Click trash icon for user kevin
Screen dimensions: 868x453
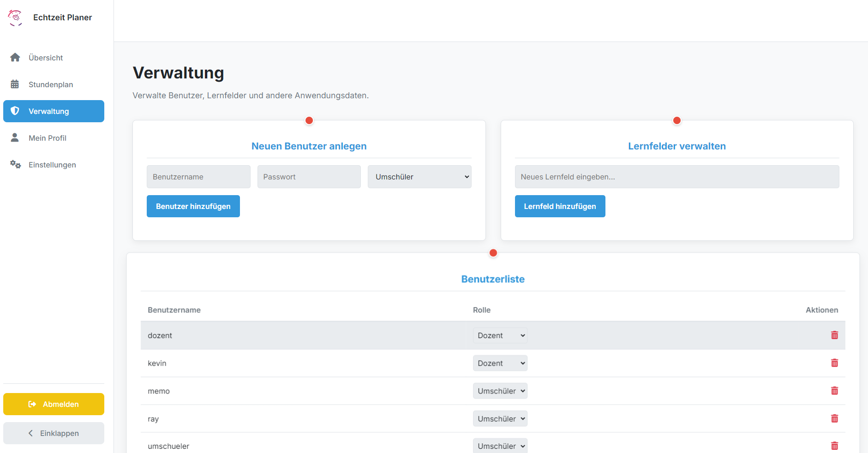point(834,363)
